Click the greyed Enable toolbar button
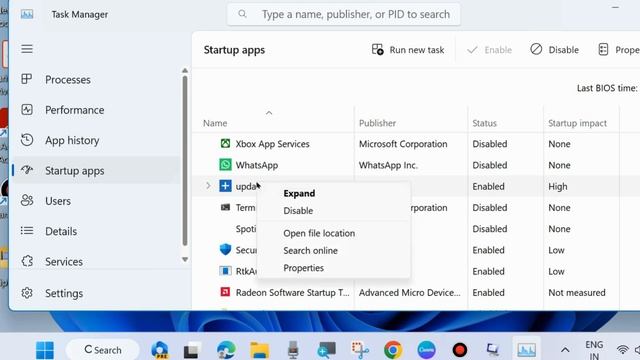640x360 pixels. 489,50
